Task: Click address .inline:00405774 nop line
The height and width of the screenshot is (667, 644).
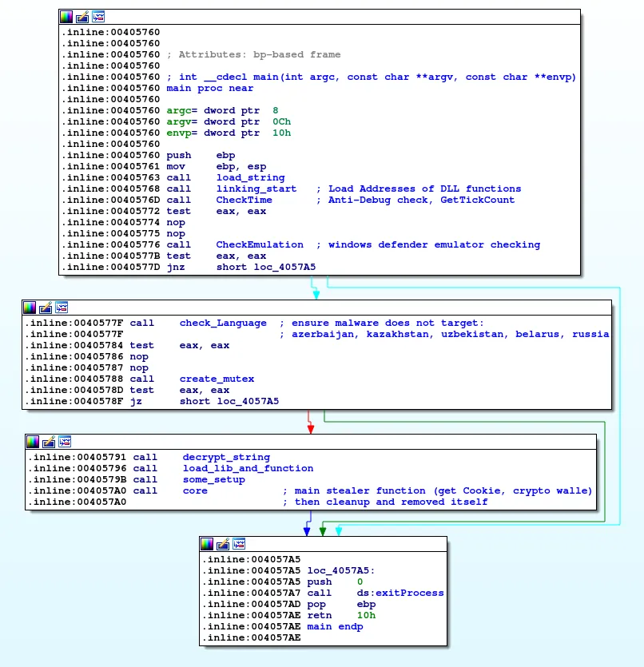Action: point(123,223)
